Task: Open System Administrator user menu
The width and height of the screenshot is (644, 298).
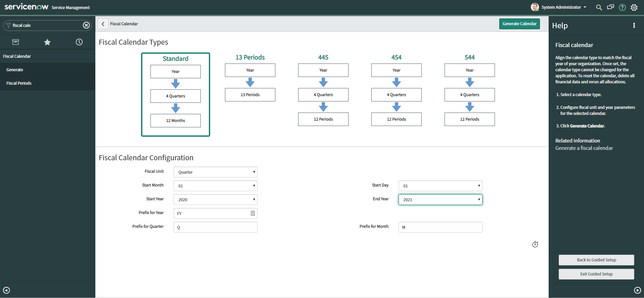Action: (564, 7)
